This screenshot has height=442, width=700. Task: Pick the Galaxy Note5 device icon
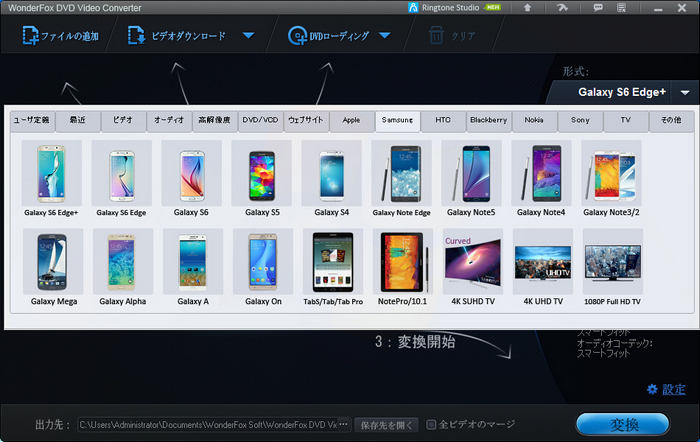471,173
